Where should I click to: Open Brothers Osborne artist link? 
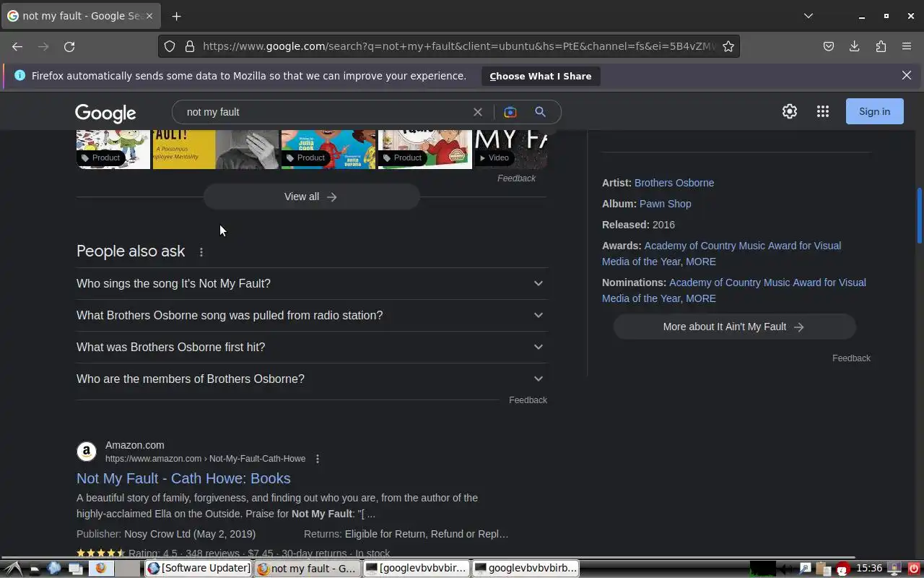[x=674, y=183]
